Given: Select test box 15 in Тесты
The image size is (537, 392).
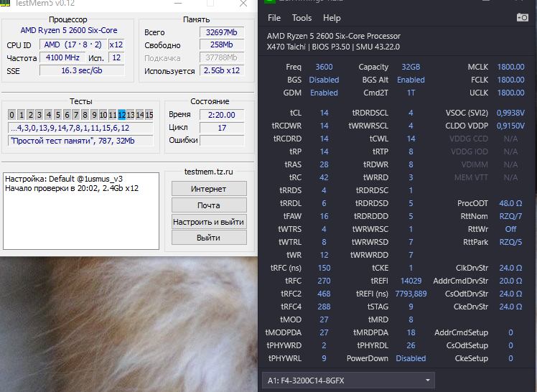Looking at the screenshot, I should (149, 115).
